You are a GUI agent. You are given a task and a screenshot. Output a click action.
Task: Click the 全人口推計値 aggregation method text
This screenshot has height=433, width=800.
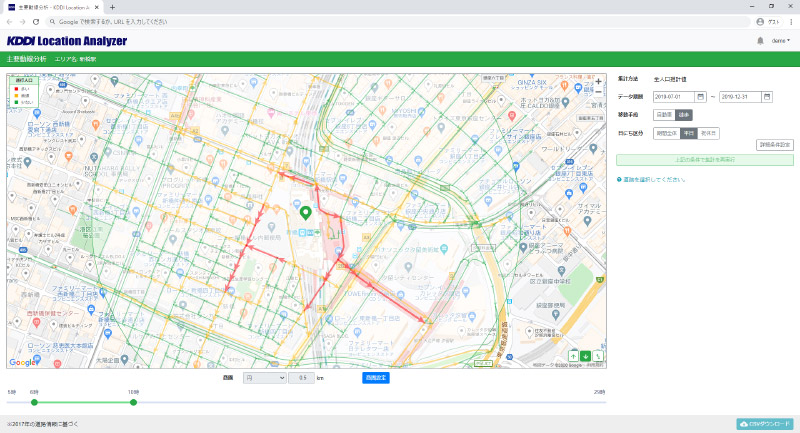click(x=670, y=79)
